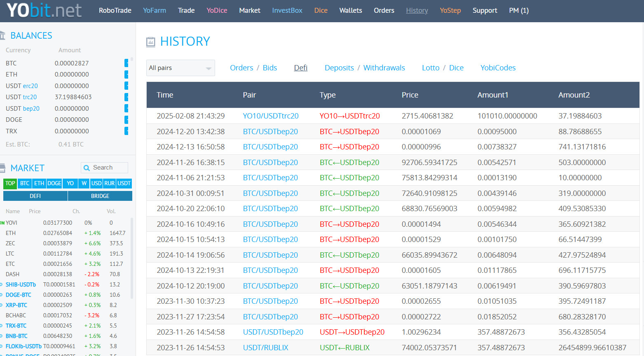Open YO10/USDTtrc20 pair link
Screen dimensions: 644x356
271,116
